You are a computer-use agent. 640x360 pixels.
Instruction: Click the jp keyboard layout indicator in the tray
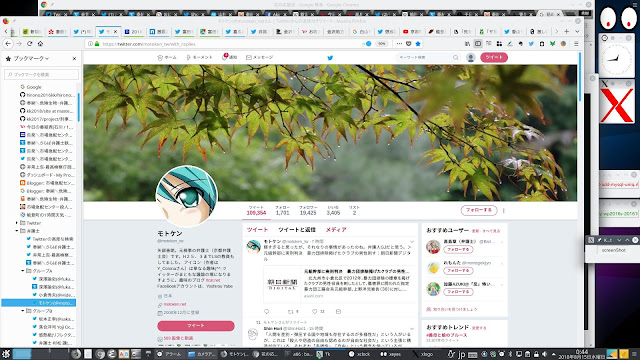pyautogui.click(x=462, y=354)
